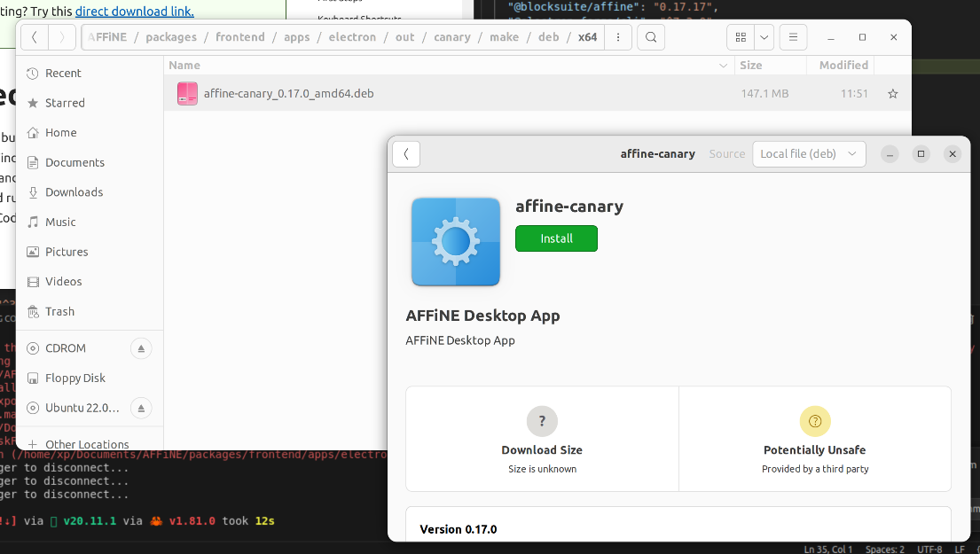Eject the Ubuntu 22.0 volume
Screen dimensions: 980x554
coord(141,408)
